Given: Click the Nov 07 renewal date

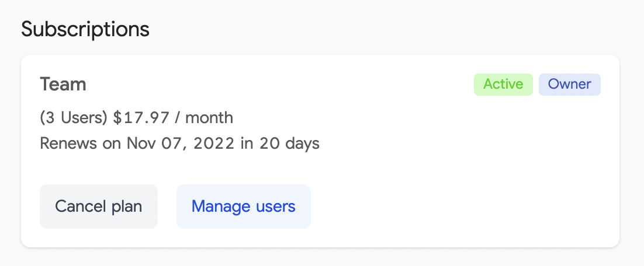Looking at the screenshot, I should pos(152,143).
